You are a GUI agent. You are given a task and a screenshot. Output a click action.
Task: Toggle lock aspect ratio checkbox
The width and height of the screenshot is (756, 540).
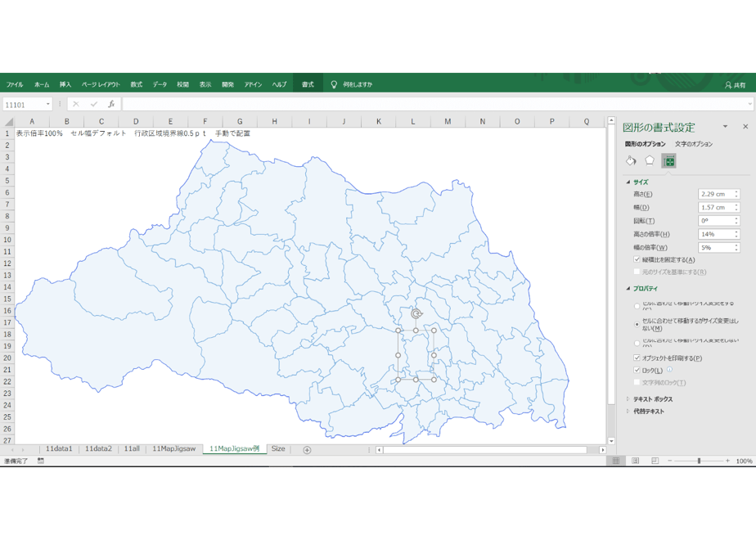coord(637,259)
